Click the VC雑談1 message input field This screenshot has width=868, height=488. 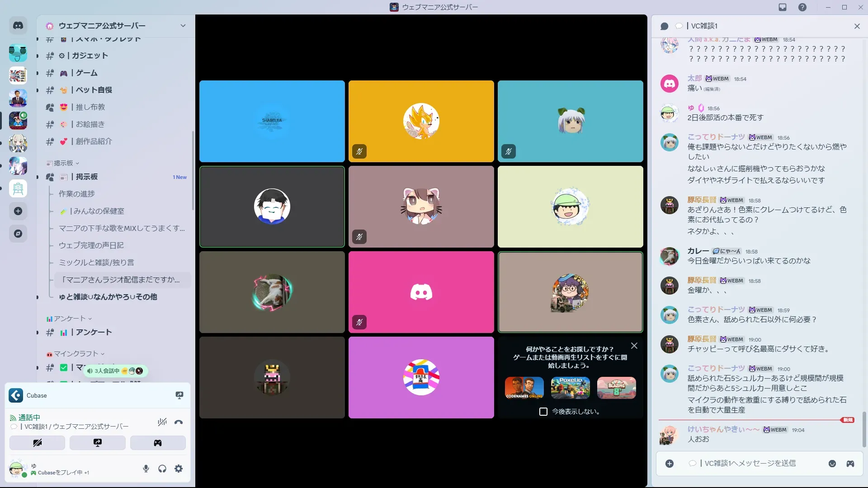point(750,464)
